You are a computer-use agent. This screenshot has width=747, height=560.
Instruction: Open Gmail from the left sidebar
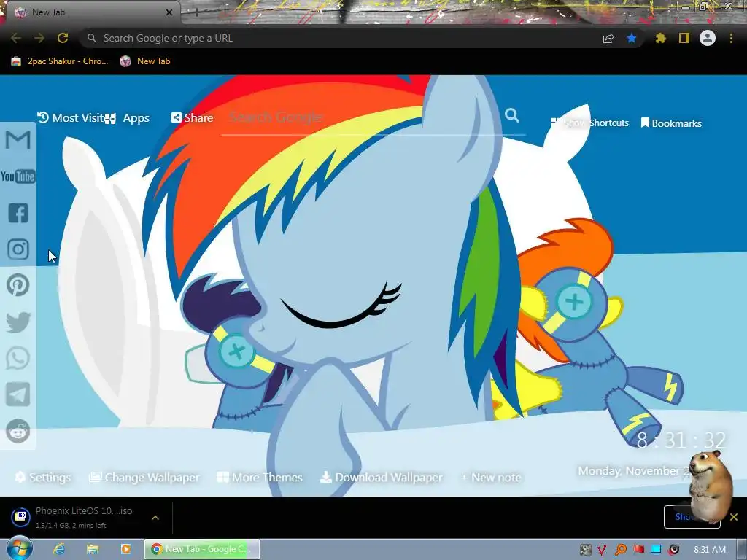click(x=18, y=140)
